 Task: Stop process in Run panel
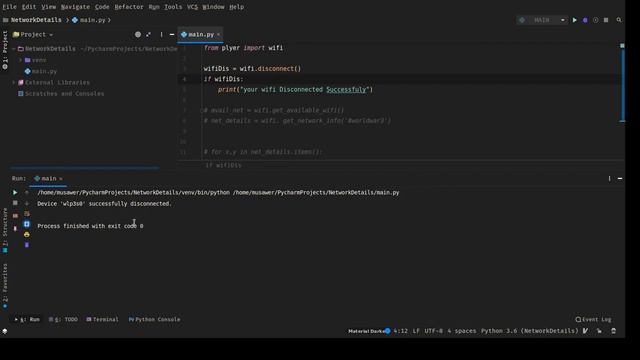[x=15, y=203]
